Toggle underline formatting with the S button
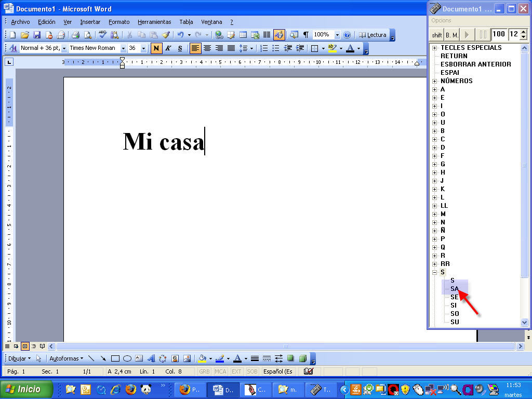 point(180,48)
